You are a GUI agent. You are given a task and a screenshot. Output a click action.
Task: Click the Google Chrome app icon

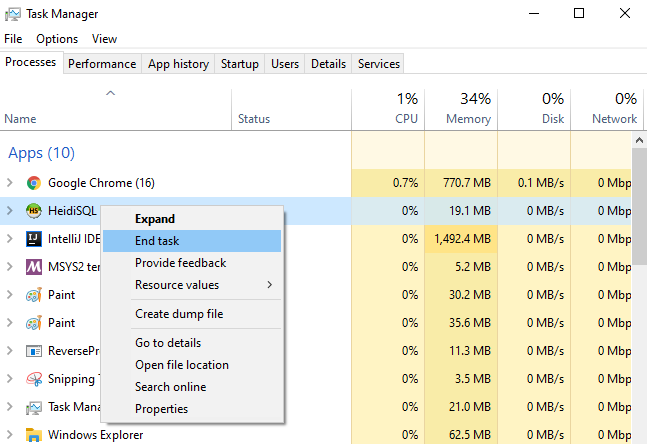coord(34,183)
